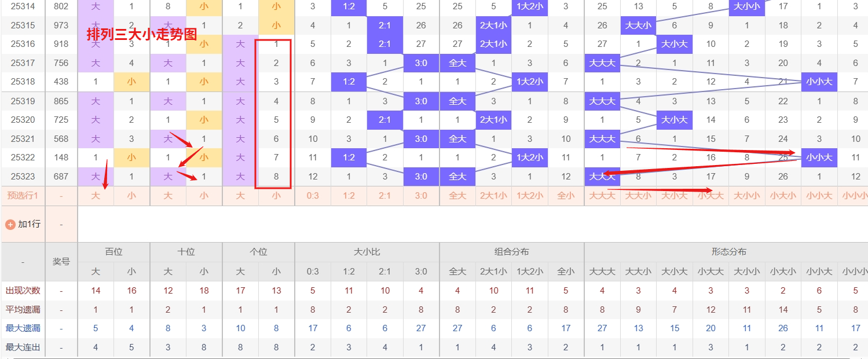The height and width of the screenshot is (359, 868).
Task: Click the 十位 column header
Action: [186, 252]
